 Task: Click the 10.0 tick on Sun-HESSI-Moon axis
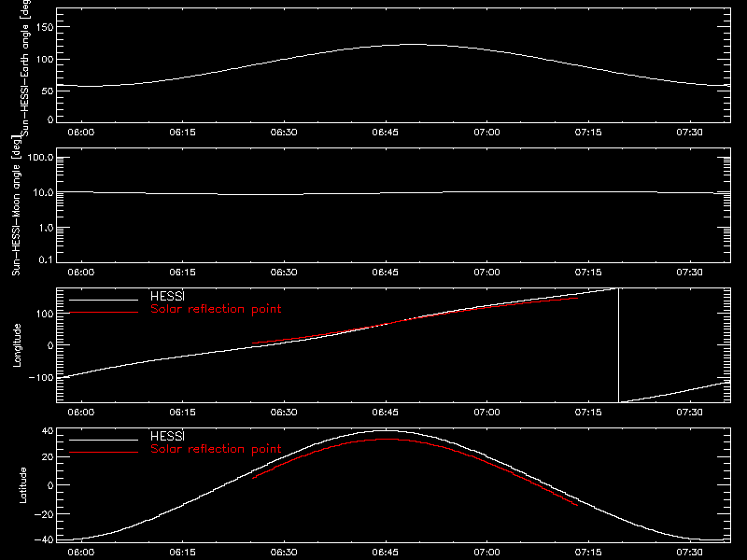43,193
